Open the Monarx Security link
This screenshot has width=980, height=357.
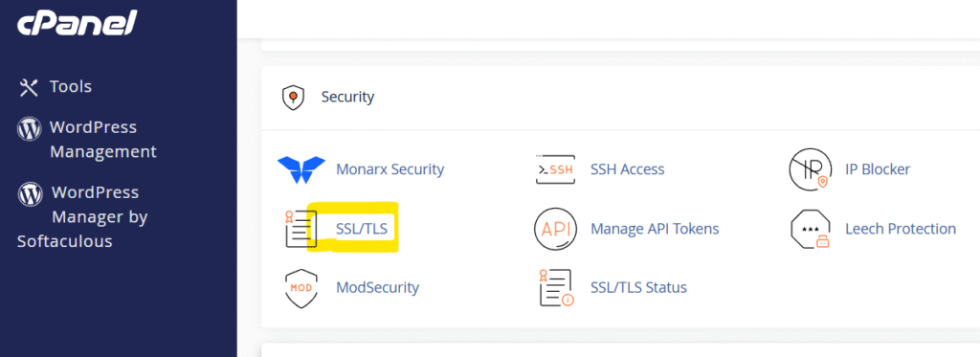[390, 169]
